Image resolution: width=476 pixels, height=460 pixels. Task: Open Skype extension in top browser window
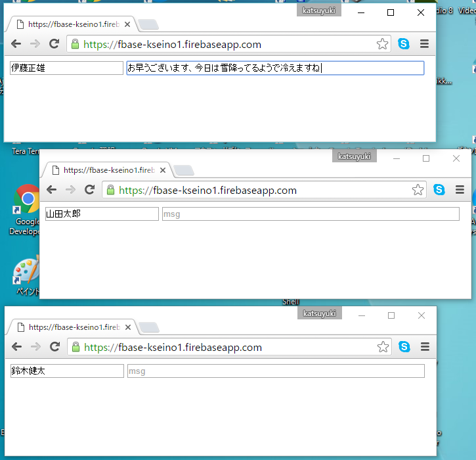point(403,44)
